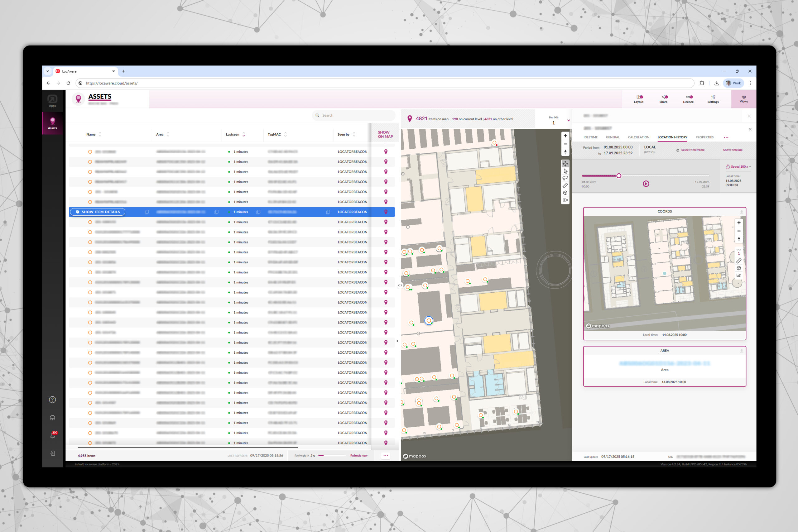The image size is (798, 532).
Task: Expand the Bau 006 level selector
Action: [568, 120]
